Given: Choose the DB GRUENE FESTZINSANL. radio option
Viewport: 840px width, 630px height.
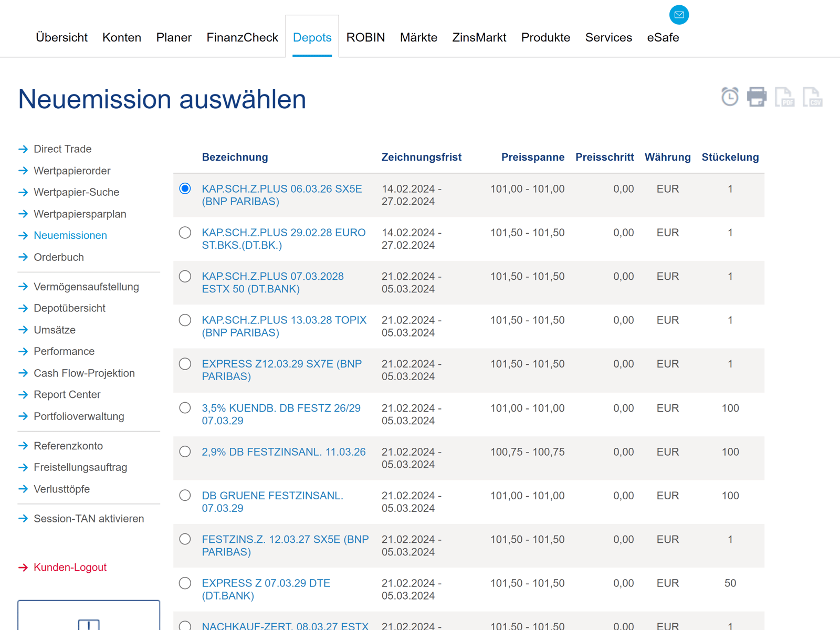Looking at the screenshot, I should click(185, 496).
